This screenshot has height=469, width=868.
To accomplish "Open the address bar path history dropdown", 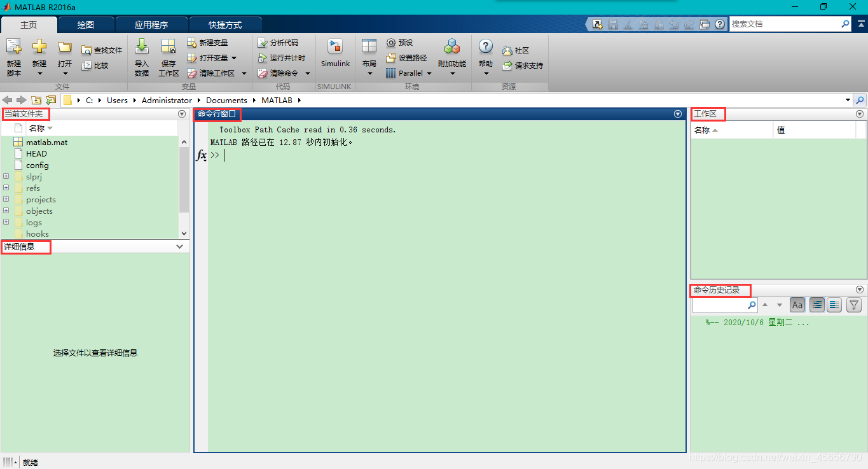I will tap(848, 100).
